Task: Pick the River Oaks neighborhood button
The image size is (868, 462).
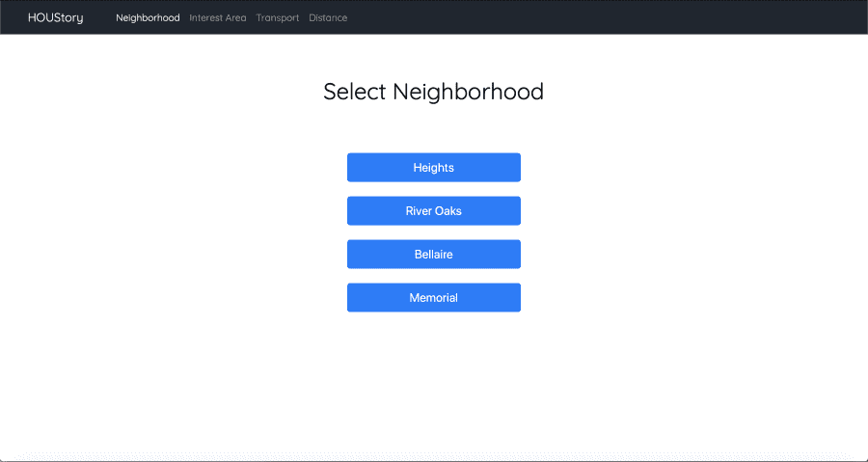Action: (x=433, y=211)
